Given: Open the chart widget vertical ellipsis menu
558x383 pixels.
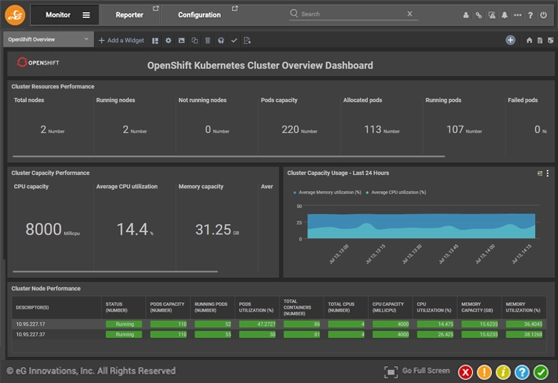Looking at the screenshot, I should [548, 173].
